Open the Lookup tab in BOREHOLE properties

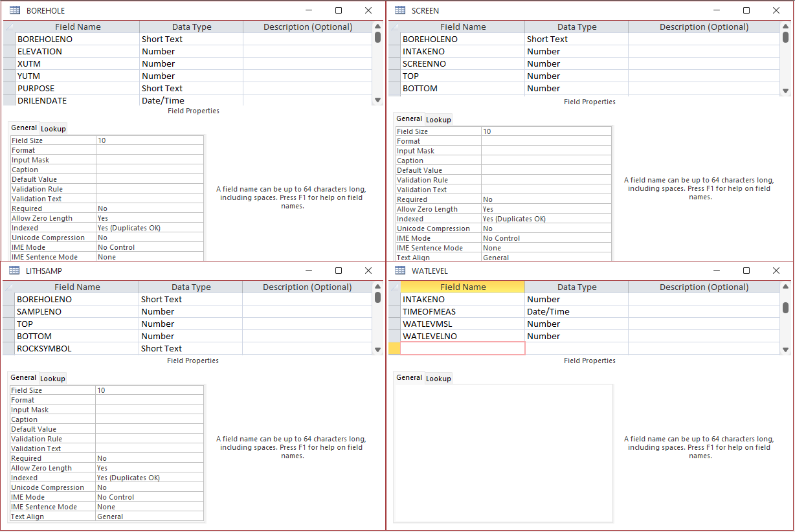pos(53,129)
